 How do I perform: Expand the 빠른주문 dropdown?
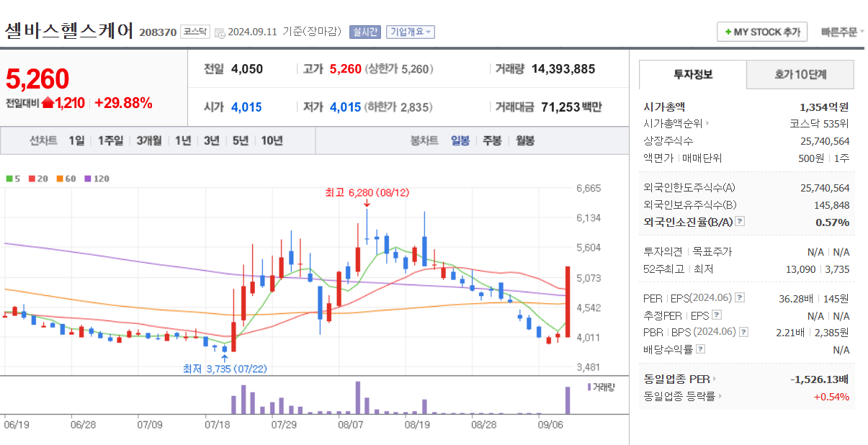(843, 32)
